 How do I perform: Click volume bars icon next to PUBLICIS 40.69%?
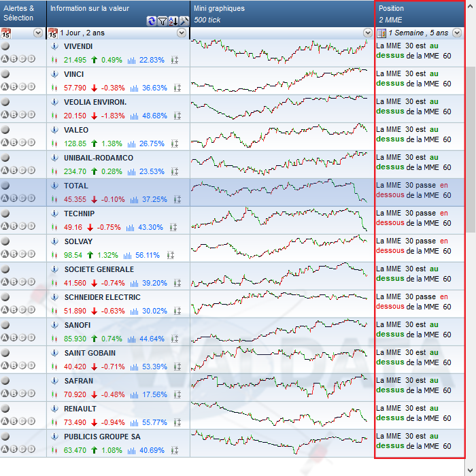point(131,450)
